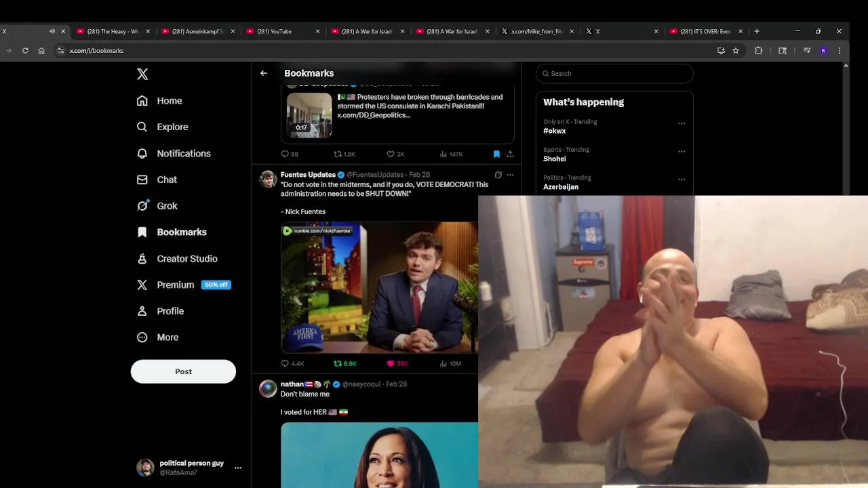Screen dimensions: 868x488
Task: Open the #okwx trending topic
Action: pyautogui.click(x=554, y=131)
